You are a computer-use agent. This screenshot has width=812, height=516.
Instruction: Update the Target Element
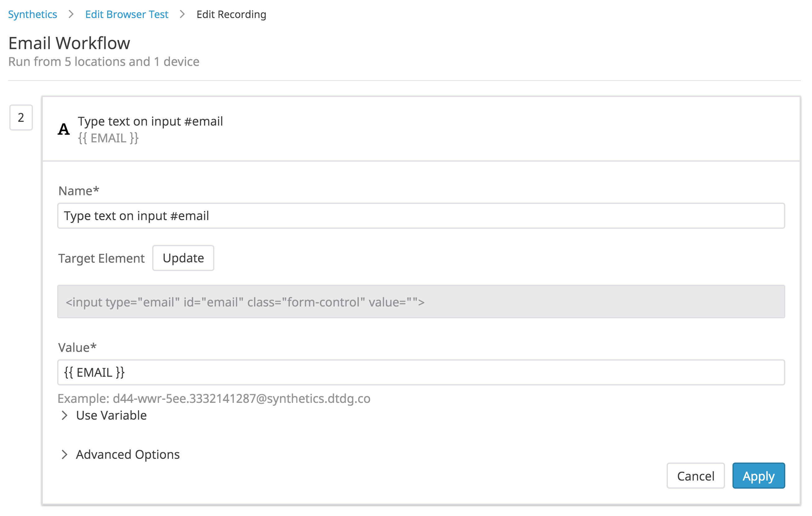tap(183, 258)
